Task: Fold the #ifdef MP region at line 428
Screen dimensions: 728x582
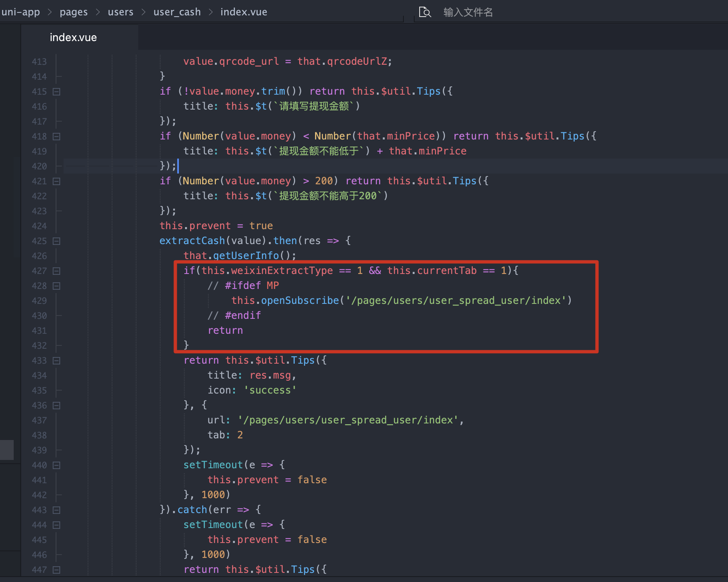Action: [x=57, y=286]
